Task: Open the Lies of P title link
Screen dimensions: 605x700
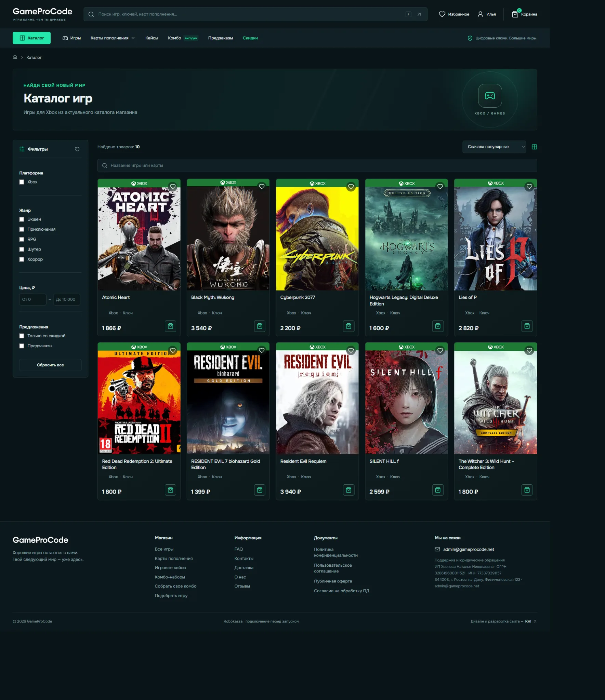Action: (x=468, y=297)
